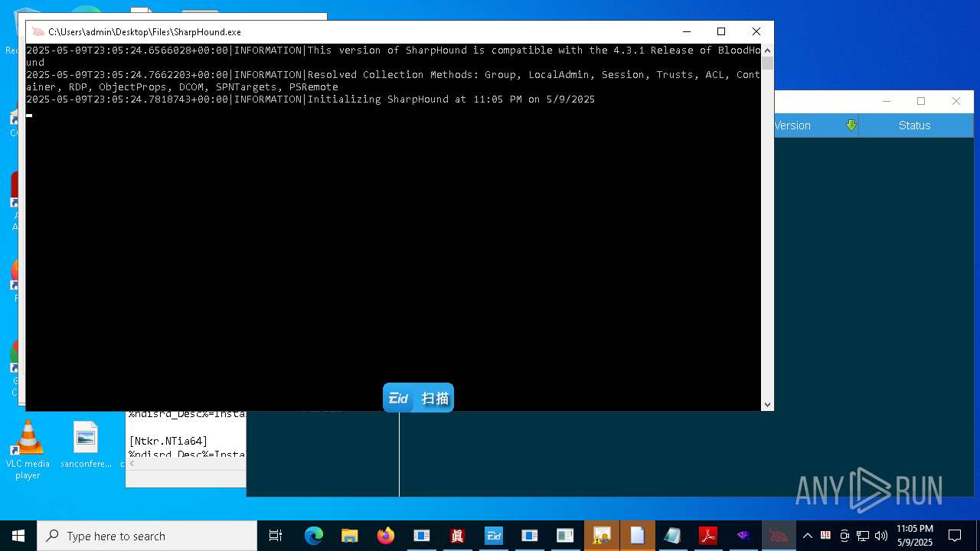This screenshot has width=980, height=551.
Task: Click the scroll-down arrow of console scrollbar
Action: tap(767, 405)
